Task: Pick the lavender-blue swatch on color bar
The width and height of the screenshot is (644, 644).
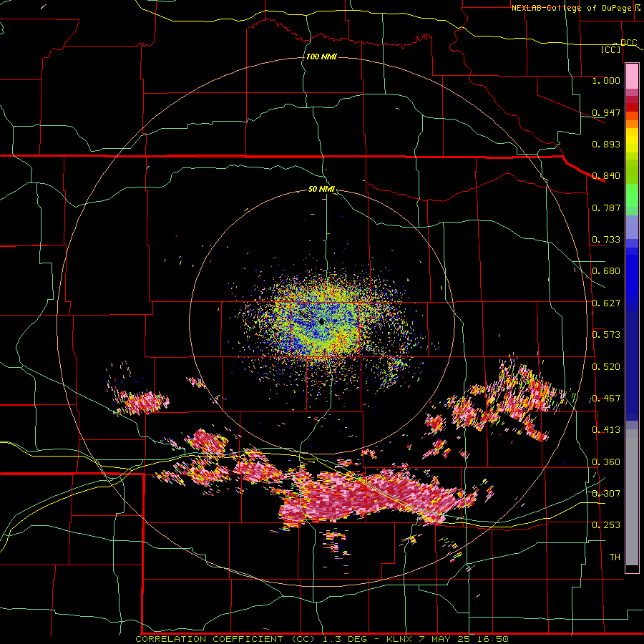Action: pyautogui.click(x=632, y=228)
